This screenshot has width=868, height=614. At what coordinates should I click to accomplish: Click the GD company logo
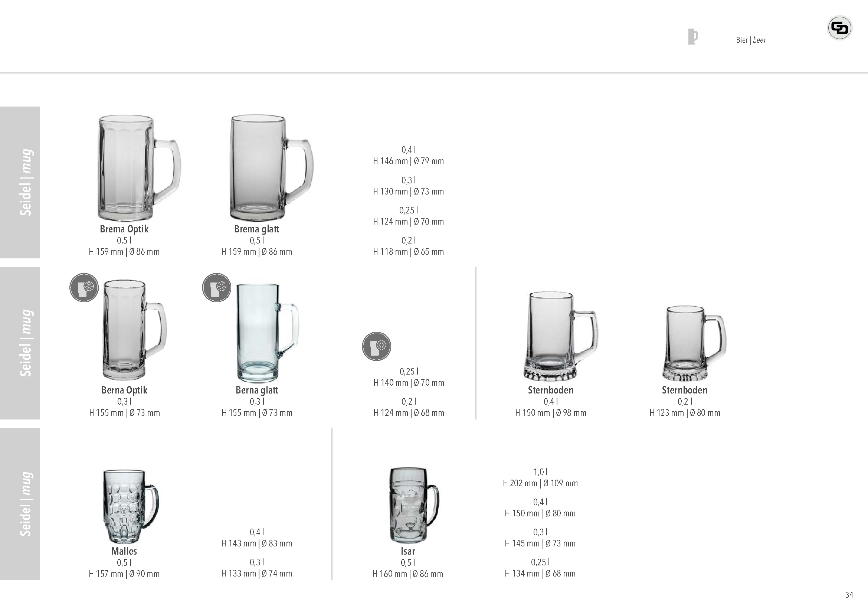click(839, 28)
